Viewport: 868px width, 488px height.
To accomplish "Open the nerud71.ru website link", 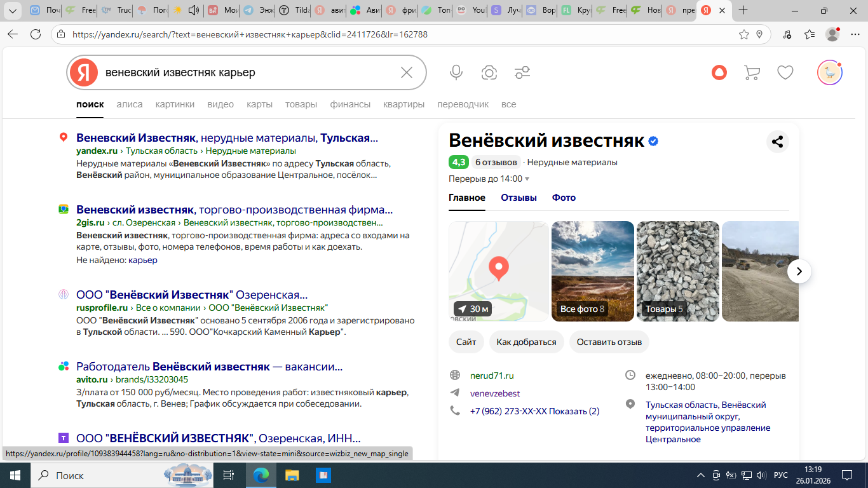I will [x=492, y=376].
